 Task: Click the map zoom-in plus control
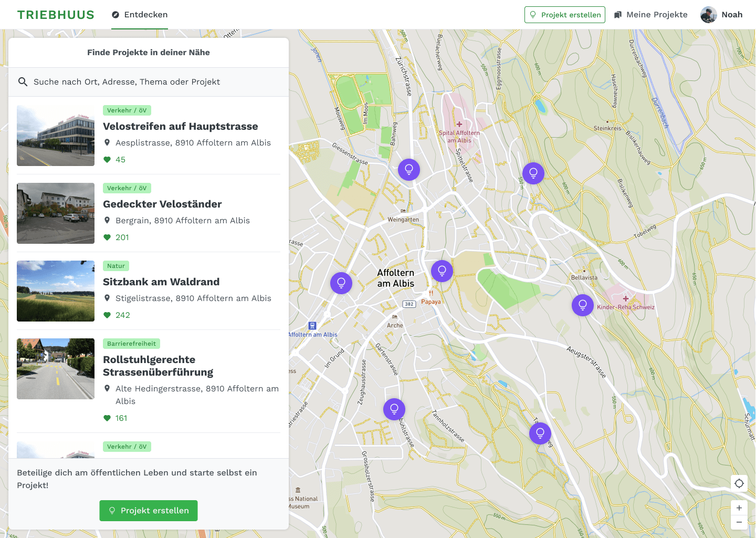pyautogui.click(x=739, y=508)
